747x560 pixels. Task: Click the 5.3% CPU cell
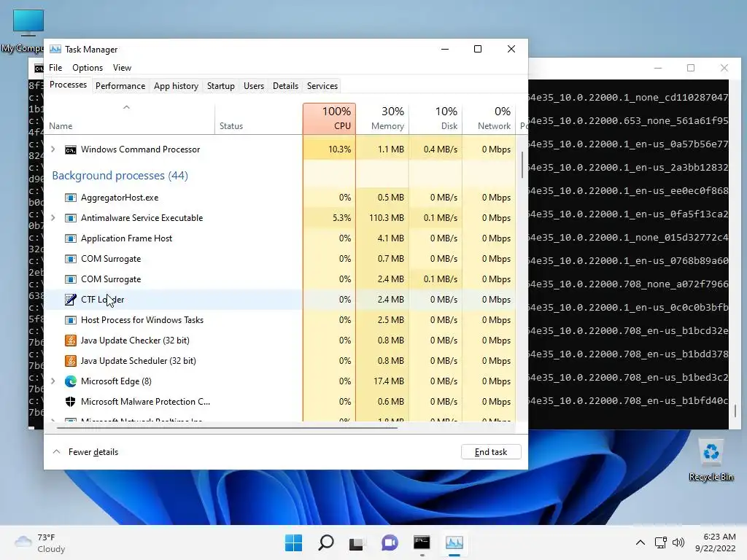point(329,218)
